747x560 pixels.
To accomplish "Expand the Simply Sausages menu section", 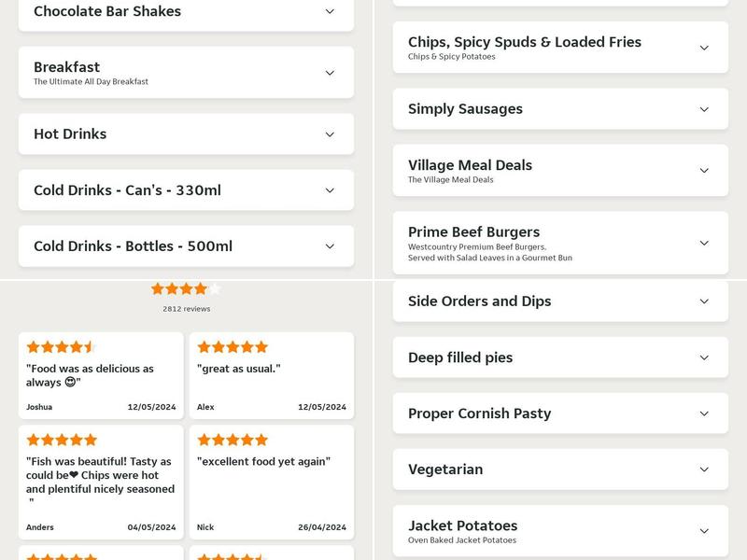I will [703, 109].
